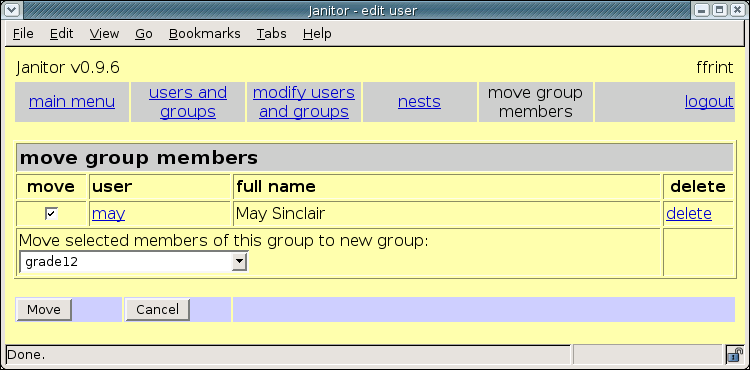
Task: Open the grade12 new group dropdown
Action: click(x=134, y=262)
